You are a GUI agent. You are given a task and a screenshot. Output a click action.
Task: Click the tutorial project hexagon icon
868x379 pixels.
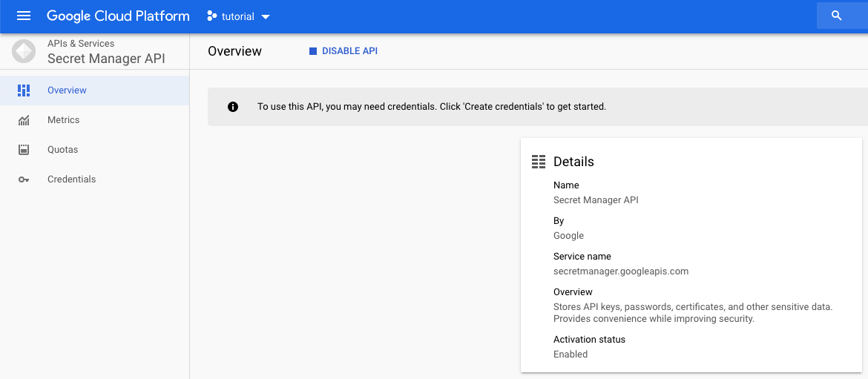(211, 16)
